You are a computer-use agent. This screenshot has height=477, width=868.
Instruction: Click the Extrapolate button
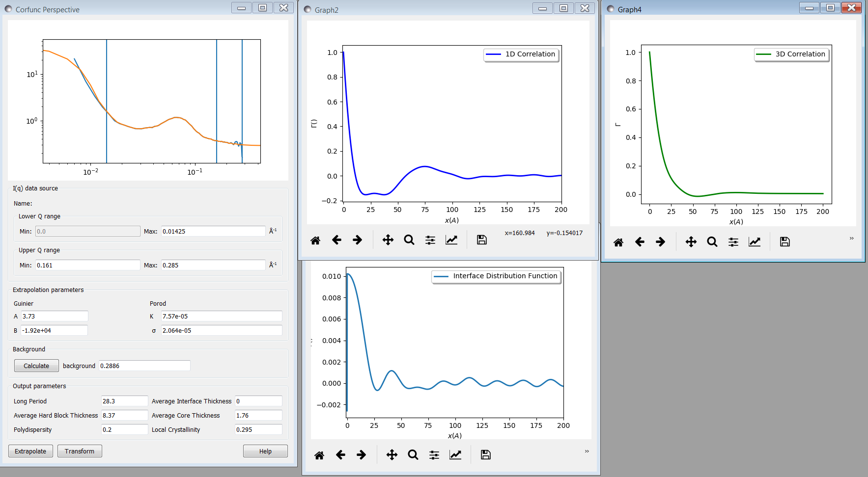pos(30,451)
